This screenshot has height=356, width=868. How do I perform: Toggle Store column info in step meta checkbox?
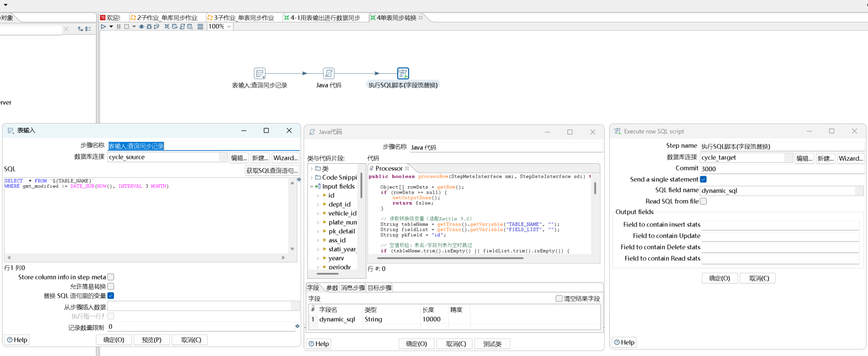tap(110, 277)
